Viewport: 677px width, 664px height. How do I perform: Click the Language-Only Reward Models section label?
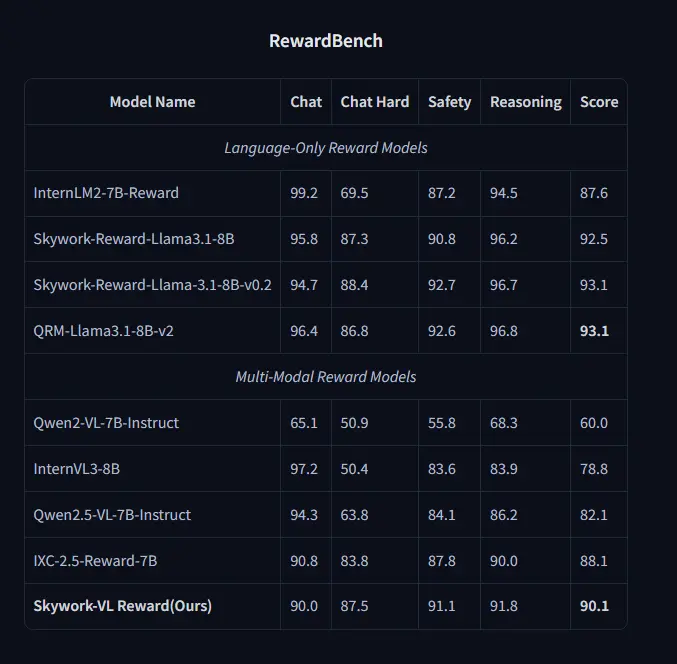click(326, 148)
